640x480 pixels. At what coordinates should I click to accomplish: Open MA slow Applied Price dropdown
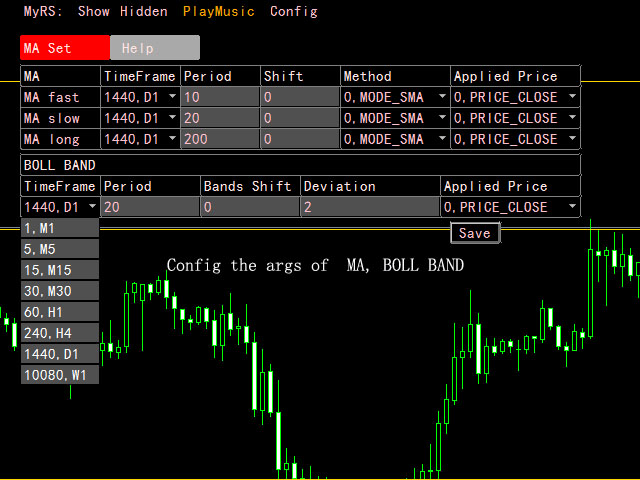click(515, 118)
